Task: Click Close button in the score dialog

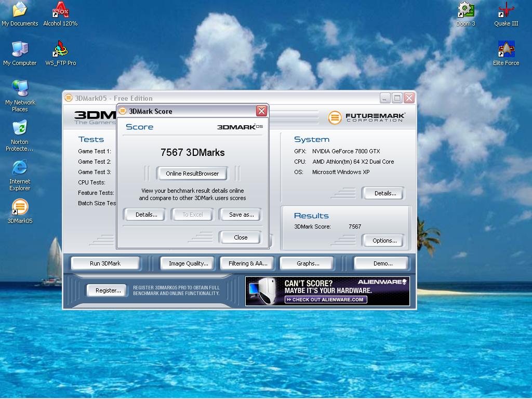Action: (241, 237)
